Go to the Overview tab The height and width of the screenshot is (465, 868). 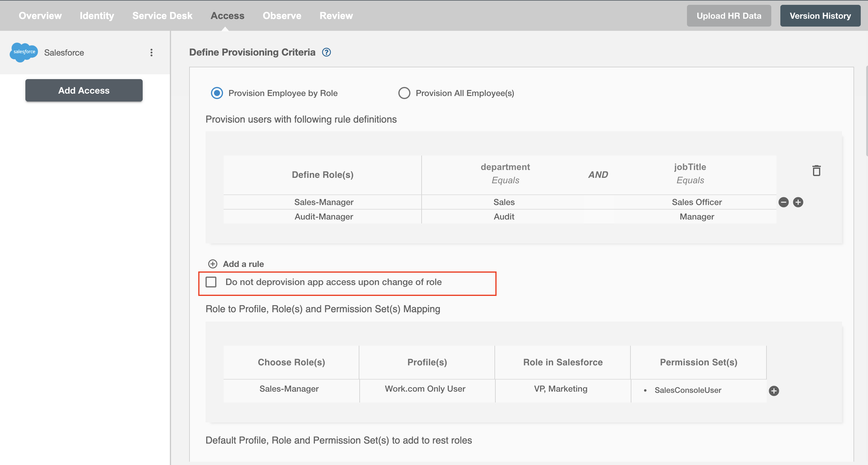click(x=40, y=16)
